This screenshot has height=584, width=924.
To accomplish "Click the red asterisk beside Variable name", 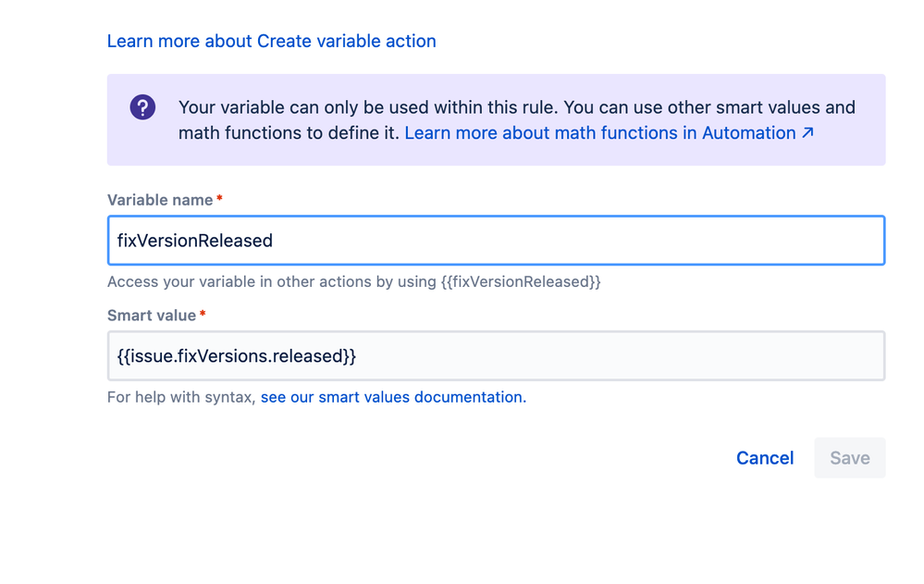I will click(219, 201).
